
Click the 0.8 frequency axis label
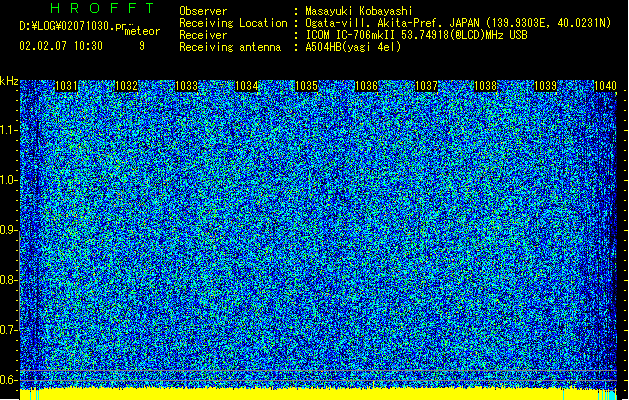[x=7, y=280]
